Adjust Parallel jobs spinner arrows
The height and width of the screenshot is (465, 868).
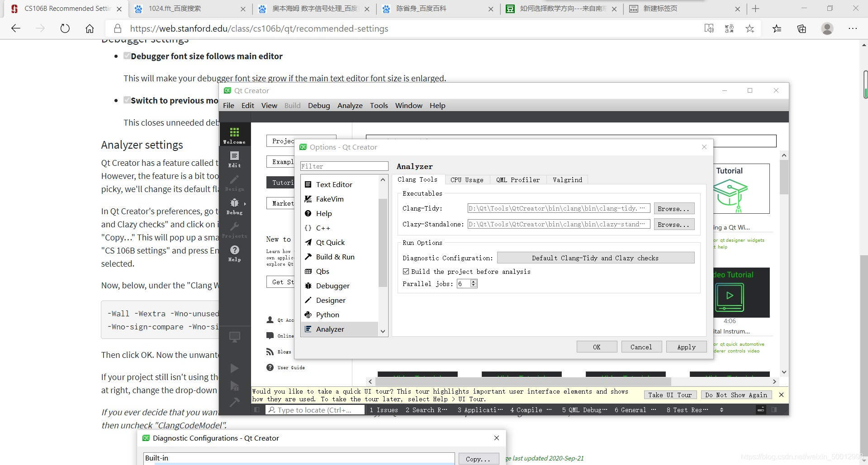coord(474,283)
